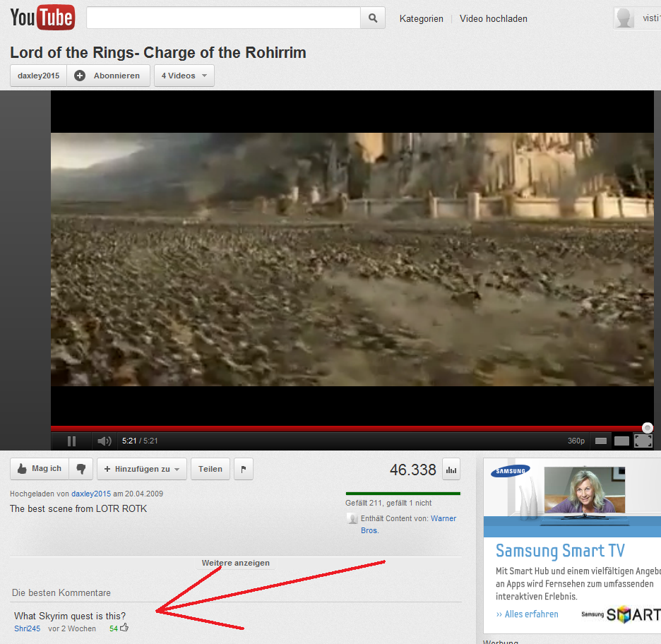Open the Alles erfahren ad link

[x=527, y=614]
